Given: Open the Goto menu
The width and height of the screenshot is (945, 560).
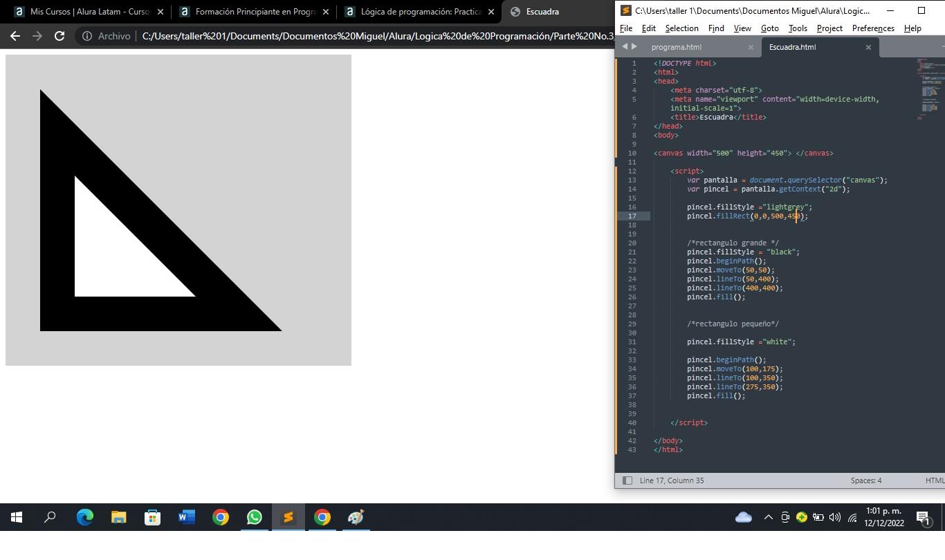Looking at the screenshot, I should click(769, 28).
